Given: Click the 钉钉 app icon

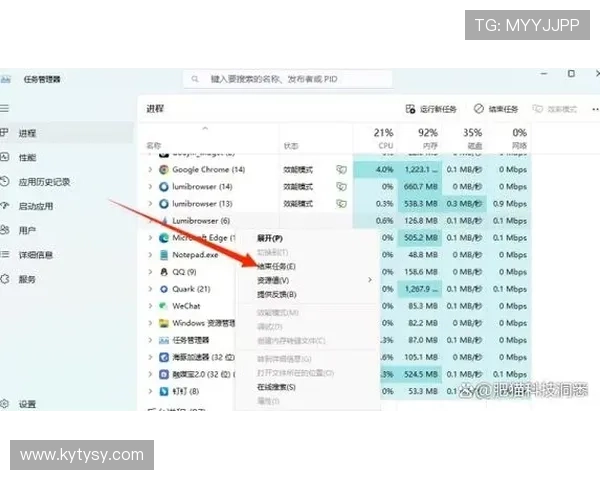Looking at the screenshot, I should (164, 391).
